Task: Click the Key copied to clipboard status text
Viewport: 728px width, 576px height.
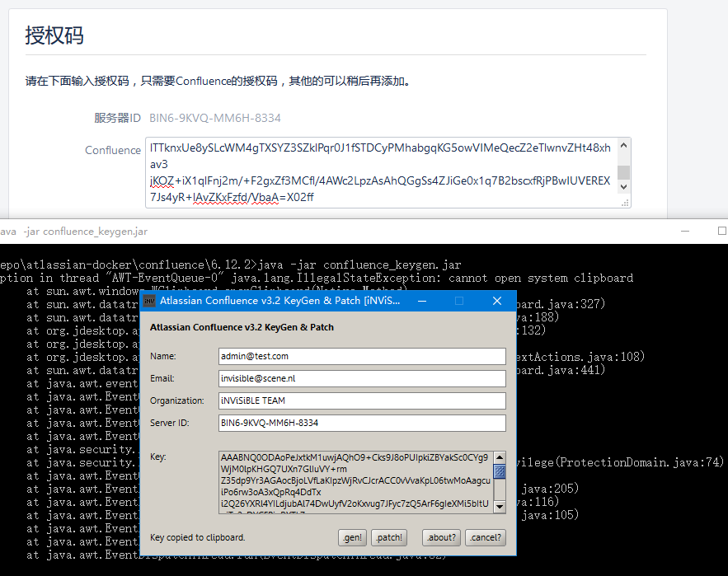Action: (197, 537)
